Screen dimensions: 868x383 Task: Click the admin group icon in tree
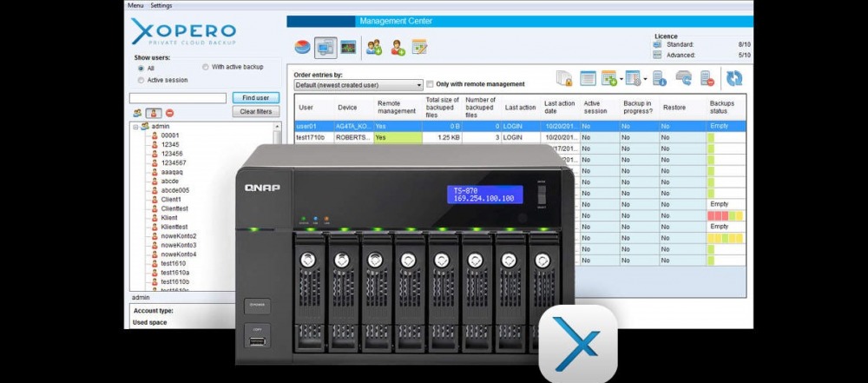point(145,127)
